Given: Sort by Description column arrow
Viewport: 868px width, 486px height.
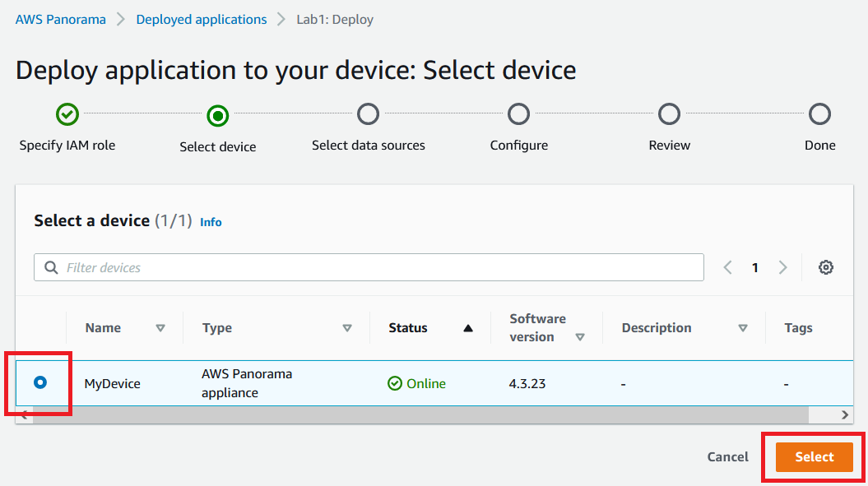Looking at the screenshot, I should point(743,328).
